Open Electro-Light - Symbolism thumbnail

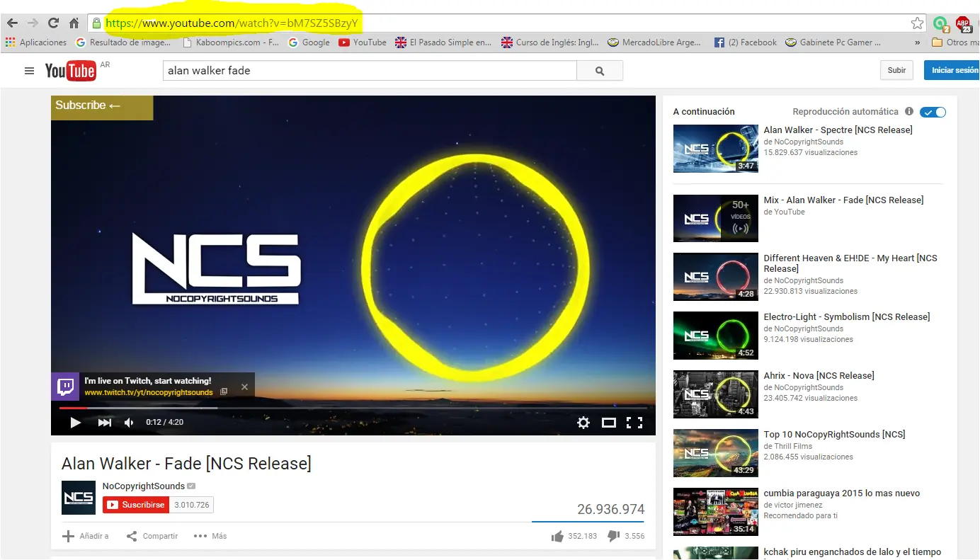point(716,336)
